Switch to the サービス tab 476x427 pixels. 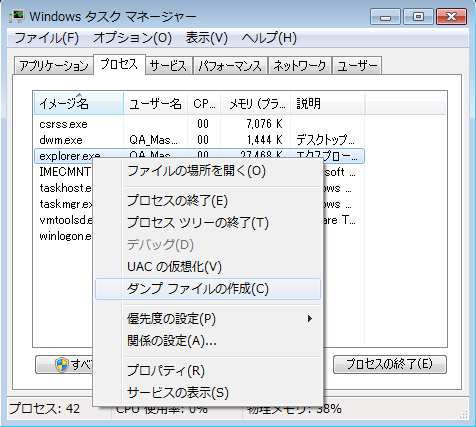[168, 66]
